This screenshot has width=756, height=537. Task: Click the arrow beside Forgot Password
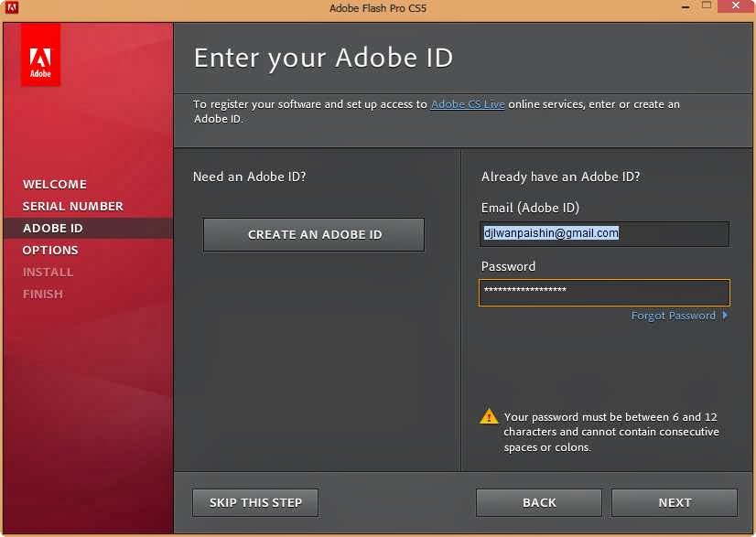(x=725, y=316)
